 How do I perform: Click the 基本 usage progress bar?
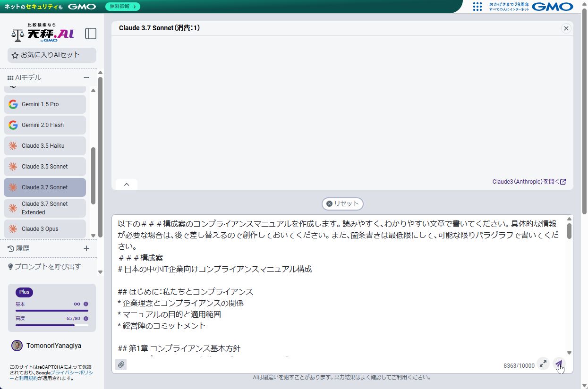(52, 311)
